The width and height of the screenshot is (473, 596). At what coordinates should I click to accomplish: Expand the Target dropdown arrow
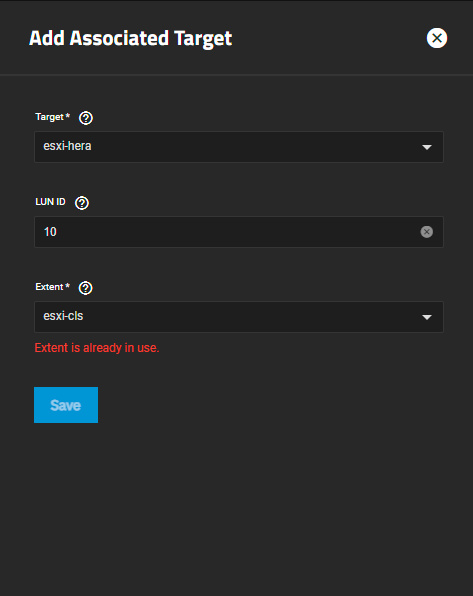click(x=427, y=147)
